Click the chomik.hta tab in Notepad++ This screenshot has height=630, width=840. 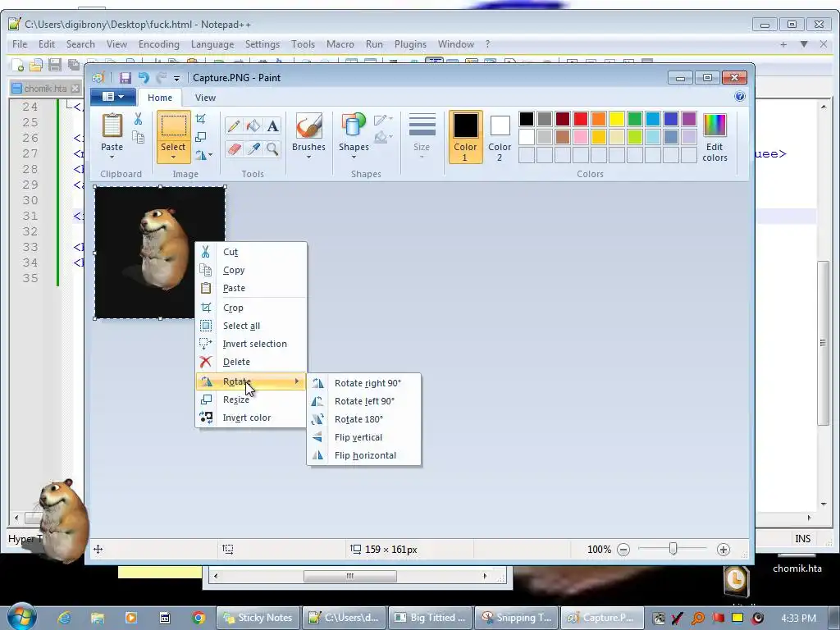pos(45,89)
